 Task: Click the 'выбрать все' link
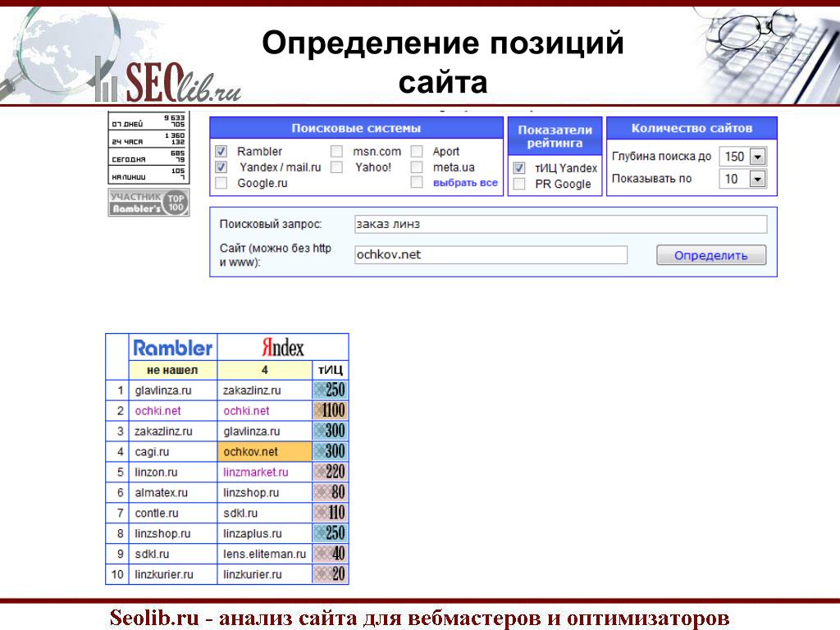[465, 183]
